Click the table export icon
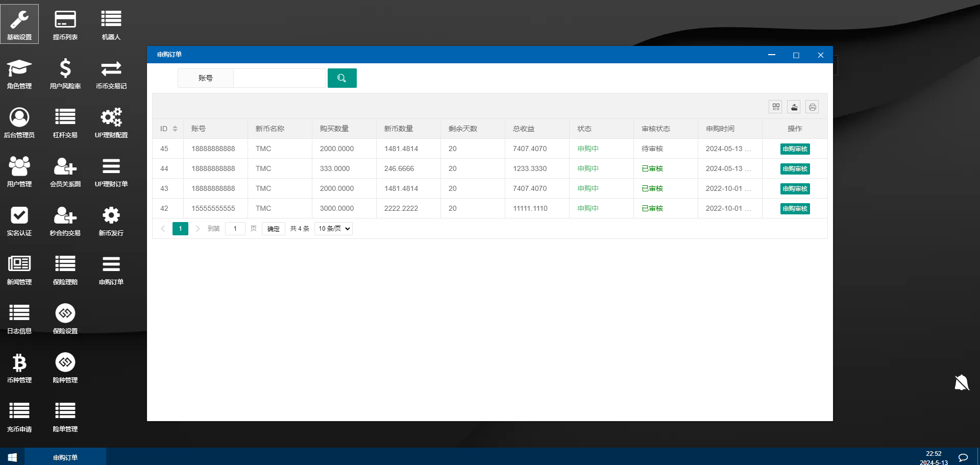 click(x=794, y=107)
